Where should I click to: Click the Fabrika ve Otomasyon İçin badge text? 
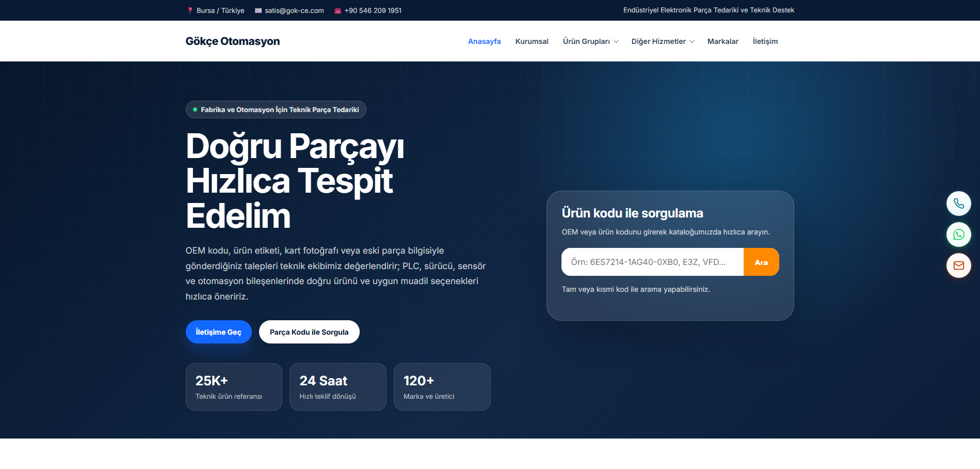pyautogui.click(x=280, y=110)
